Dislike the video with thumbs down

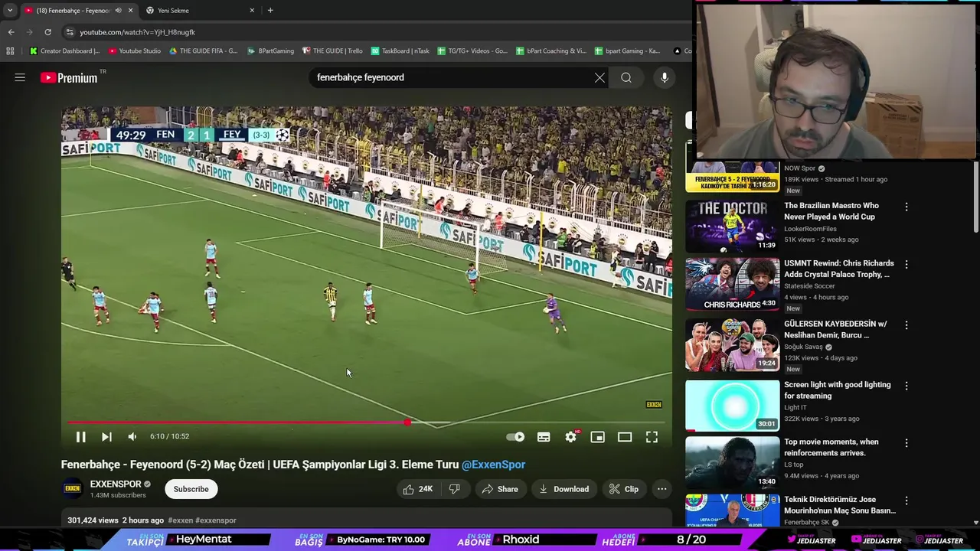pos(455,489)
